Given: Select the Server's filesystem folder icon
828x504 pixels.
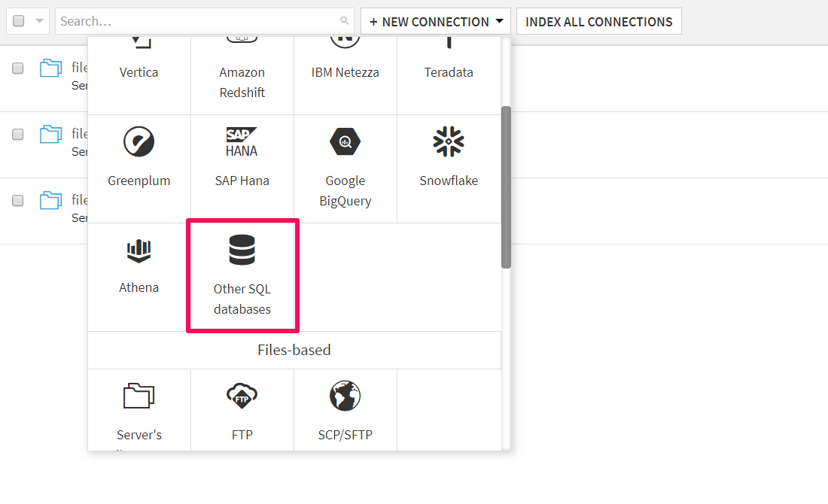Looking at the screenshot, I should pos(139,396).
